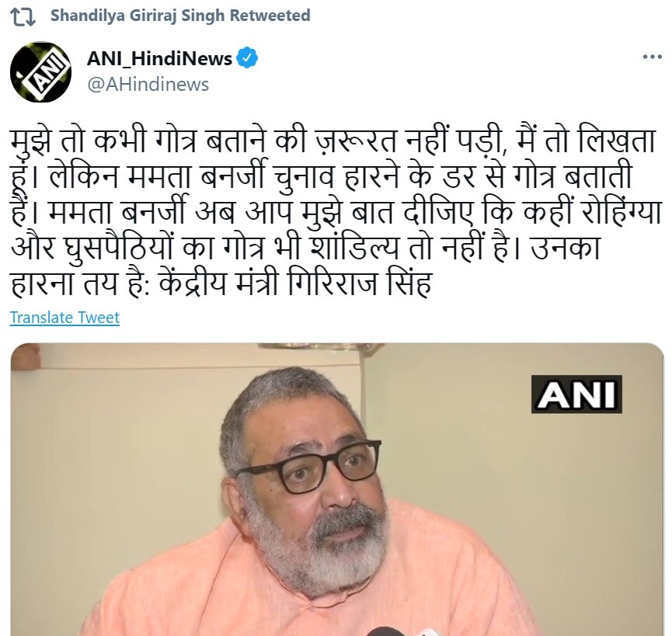Viewport: 672px width, 636px height.
Task: Click "केंद्रीय मंत्री गिरिराज सिंह" at tweet end
Action: point(295,283)
